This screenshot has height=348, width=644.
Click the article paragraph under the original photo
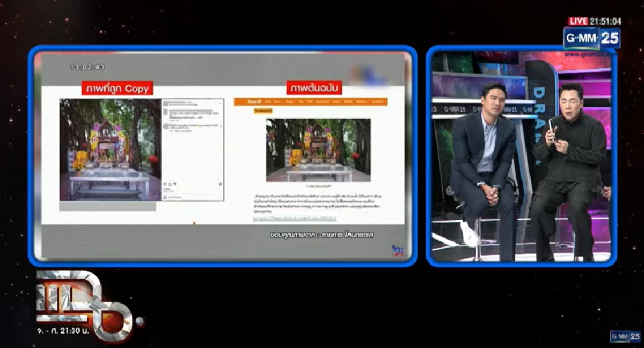[318, 205]
